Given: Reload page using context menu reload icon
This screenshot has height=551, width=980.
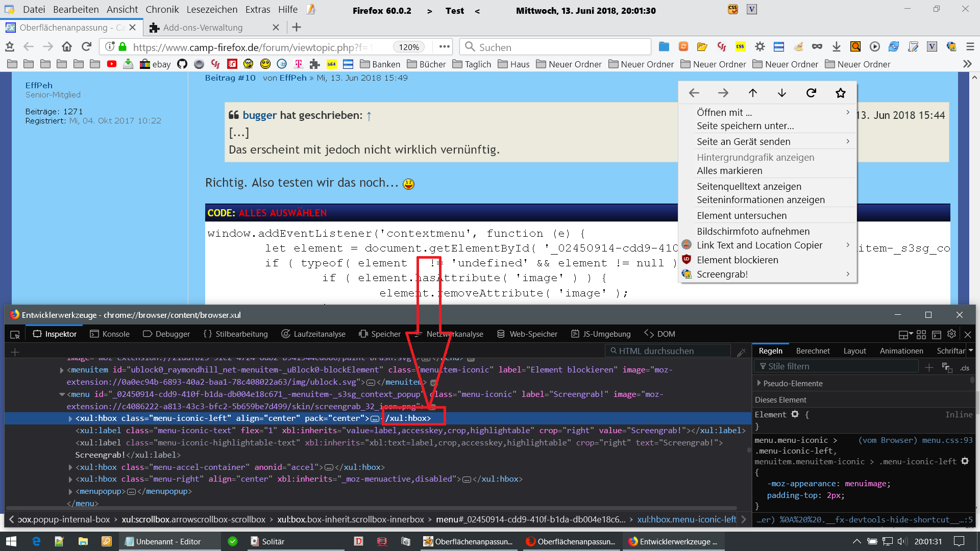Looking at the screenshot, I should [x=811, y=93].
